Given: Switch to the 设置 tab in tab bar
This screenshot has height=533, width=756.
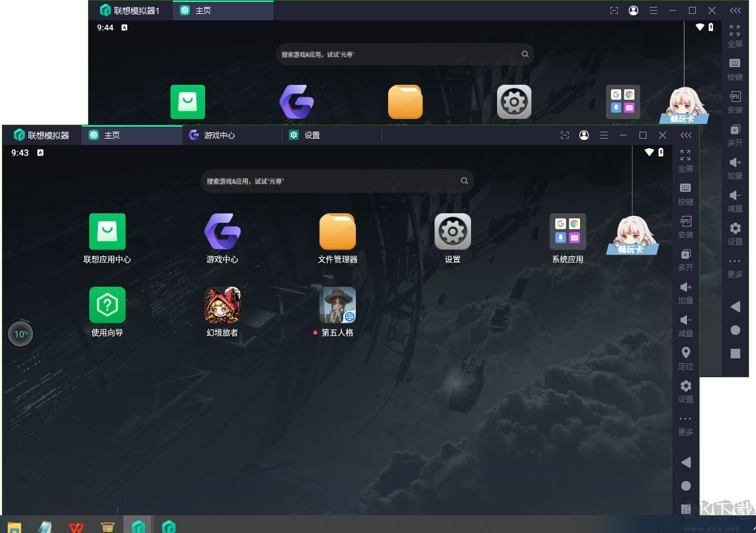Looking at the screenshot, I should click(312, 135).
